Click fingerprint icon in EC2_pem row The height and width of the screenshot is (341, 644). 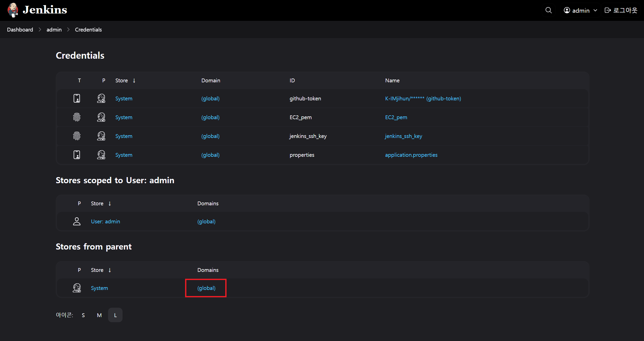[x=77, y=117]
